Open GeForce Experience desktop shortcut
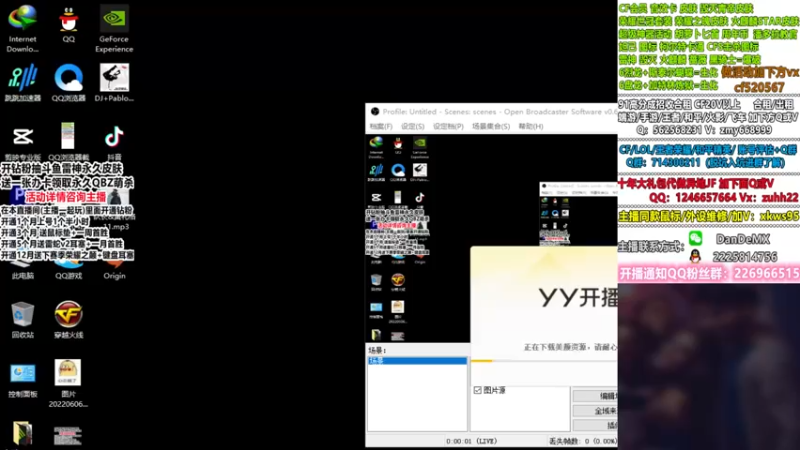Screen dimensions: 800x450 114,29
